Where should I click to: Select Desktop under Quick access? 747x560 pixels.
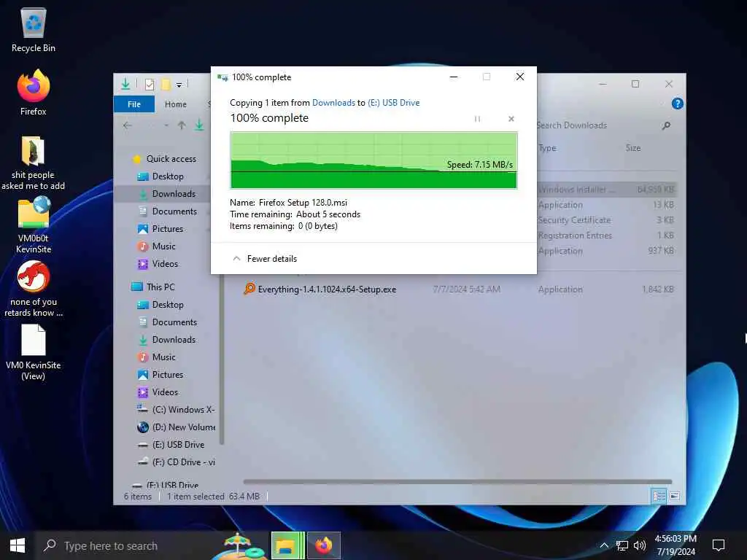click(x=160, y=176)
